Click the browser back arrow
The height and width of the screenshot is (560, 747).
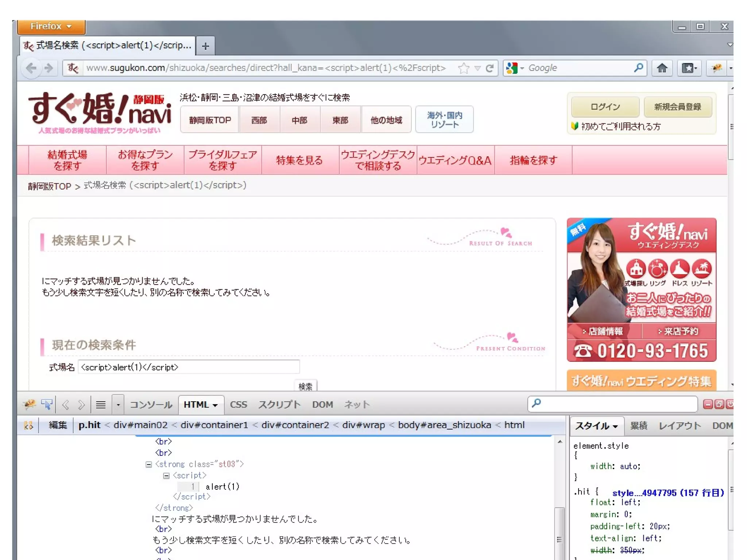click(31, 68)
